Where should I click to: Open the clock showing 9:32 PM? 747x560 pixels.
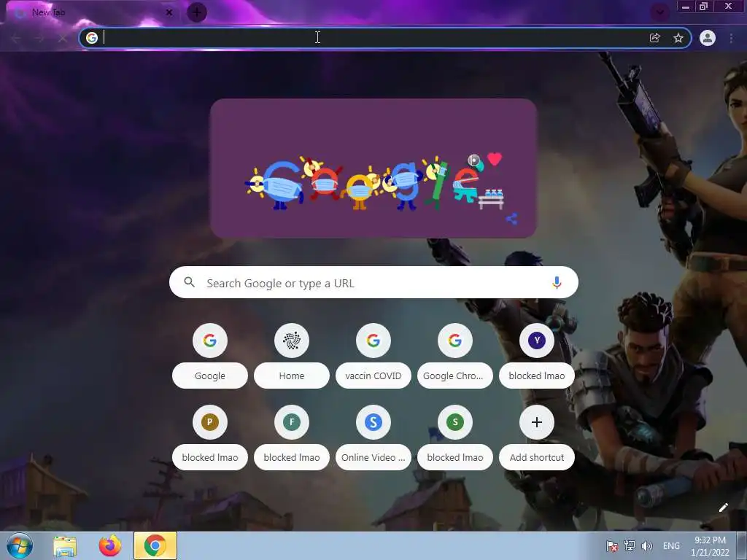click(710, 546)
